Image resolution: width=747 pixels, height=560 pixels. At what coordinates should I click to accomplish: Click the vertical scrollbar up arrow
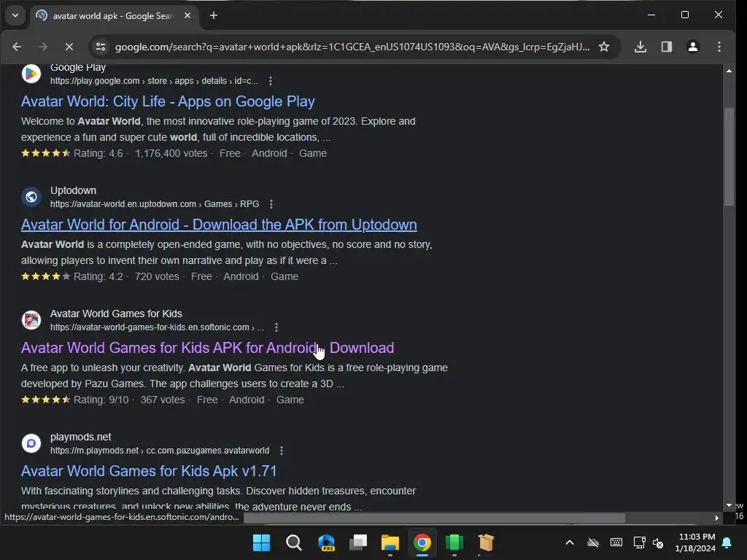(729, 71)
